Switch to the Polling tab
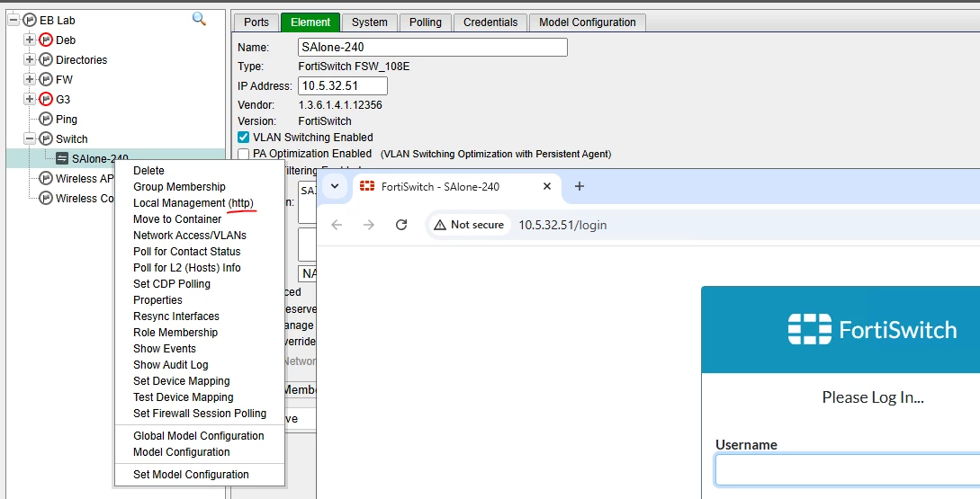The image size is (980, 499). point(426,22)
